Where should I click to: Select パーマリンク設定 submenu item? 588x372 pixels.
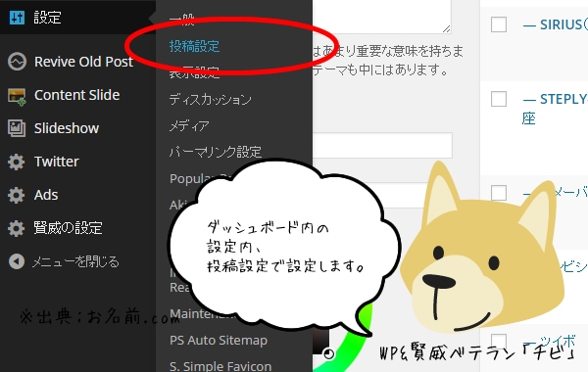coord(216,152)
